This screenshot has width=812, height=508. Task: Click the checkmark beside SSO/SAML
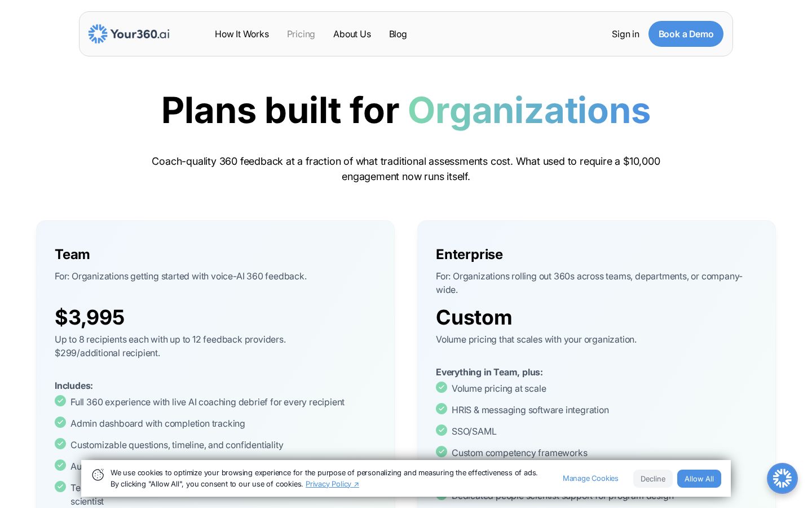(442, 430)
